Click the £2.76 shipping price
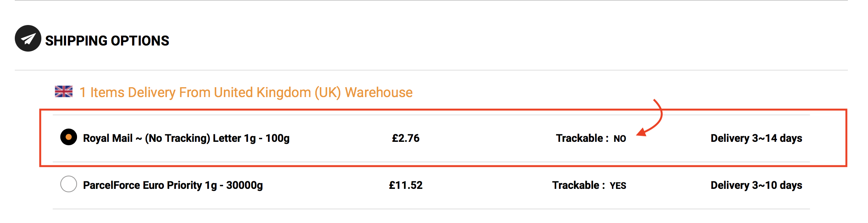This screenshot has height=223, width=868. click(x=406, y=138)
